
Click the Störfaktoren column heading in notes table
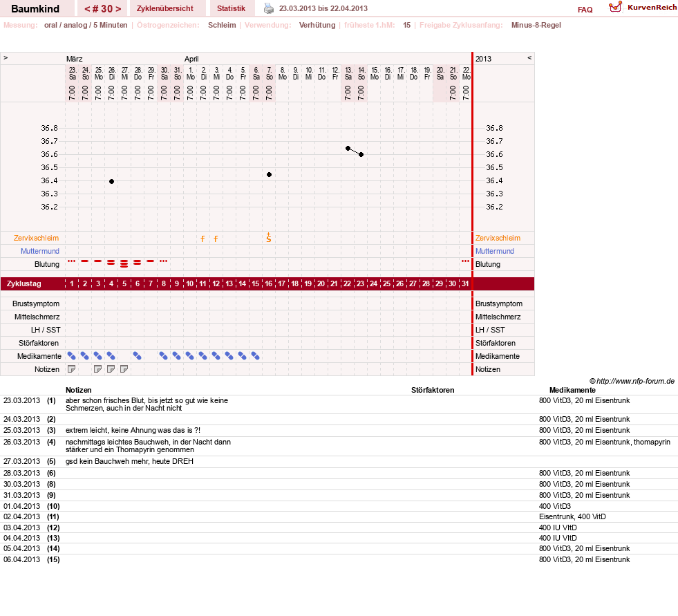tap(433, 390)
